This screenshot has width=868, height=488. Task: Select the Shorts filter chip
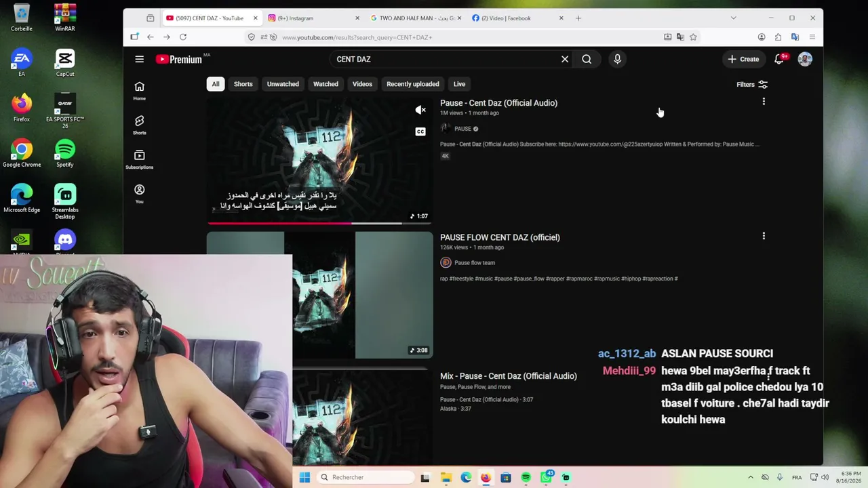click(243, 84)
